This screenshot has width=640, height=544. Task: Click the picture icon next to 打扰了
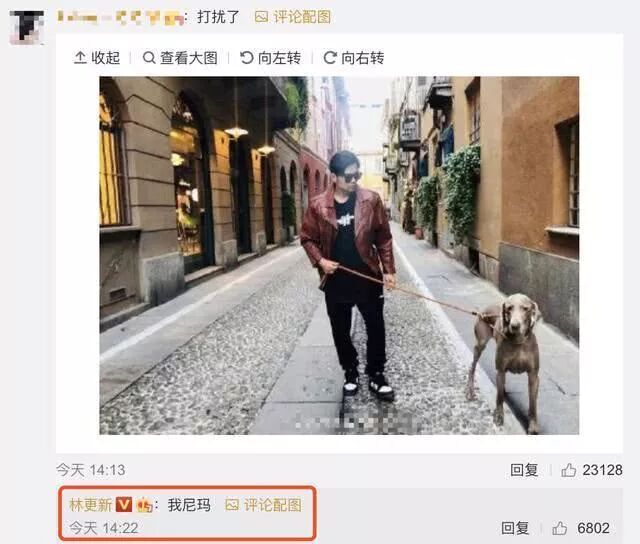point(261,17)
